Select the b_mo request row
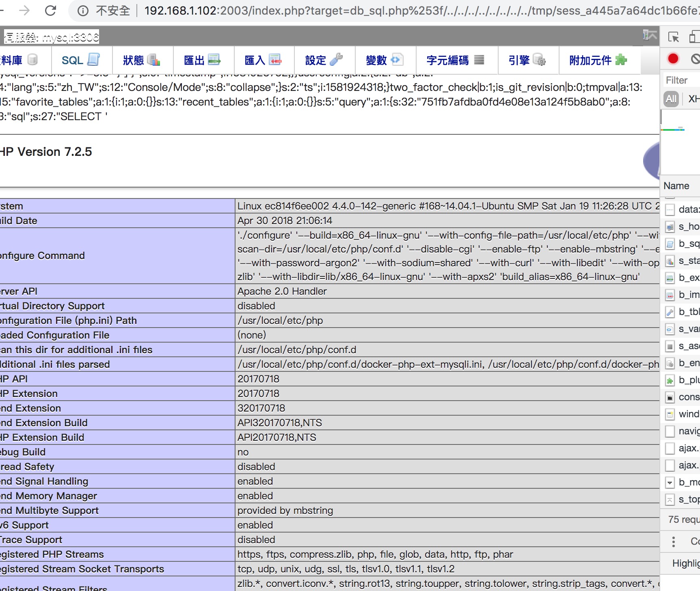Viewport: 700px width, 591px height. (x=681, y=482)
